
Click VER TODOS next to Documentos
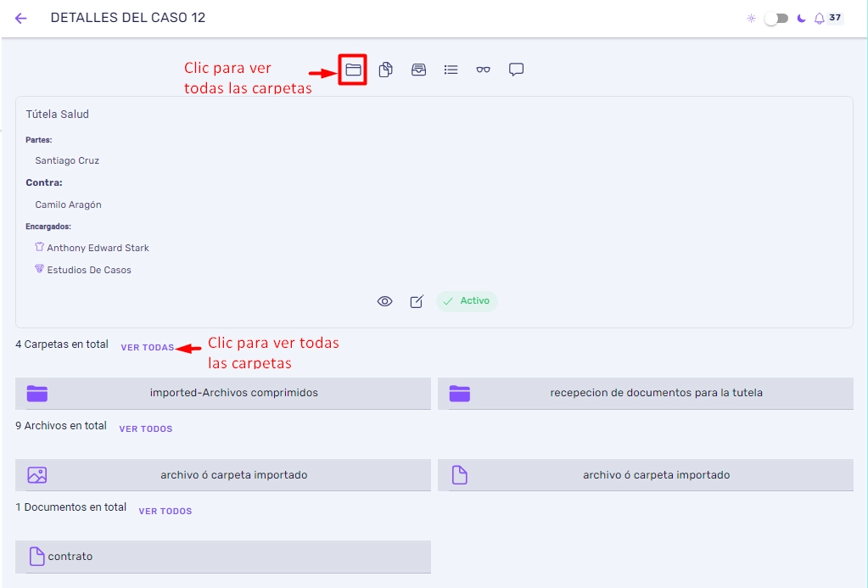click(165, 512)
